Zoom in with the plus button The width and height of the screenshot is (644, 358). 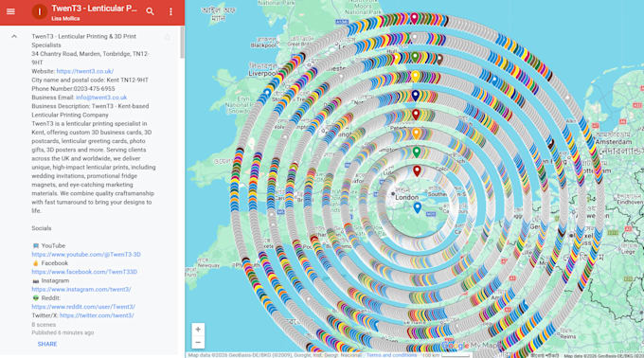point(198,330)
